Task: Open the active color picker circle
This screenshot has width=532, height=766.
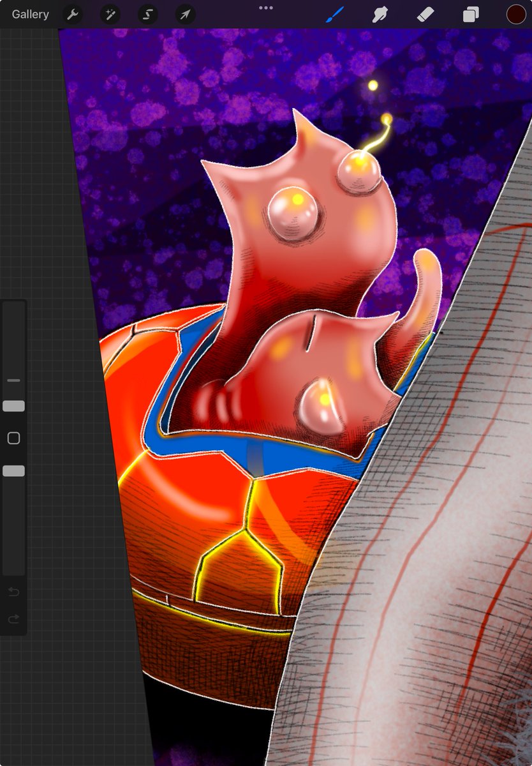Action: tap(515, 14)
